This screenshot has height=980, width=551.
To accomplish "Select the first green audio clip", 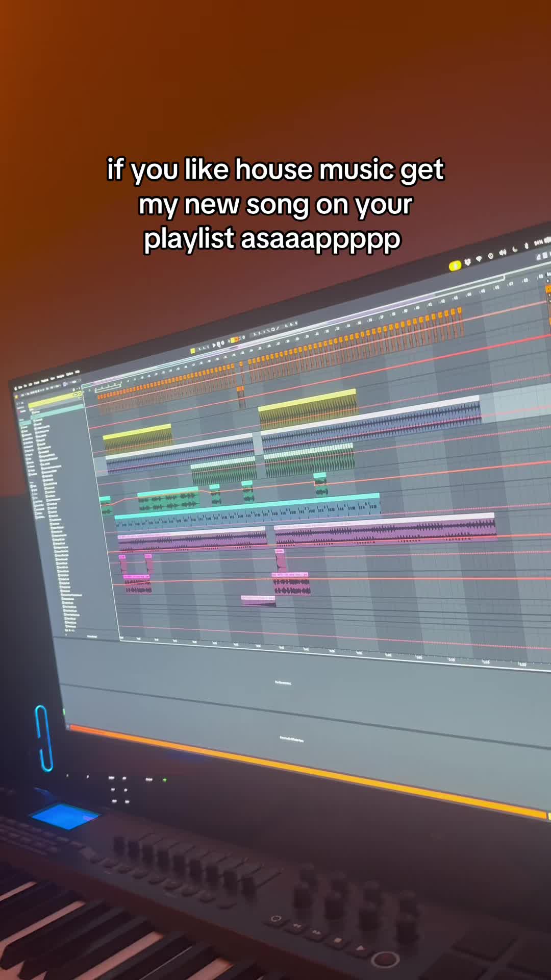I will coord(223,472).
